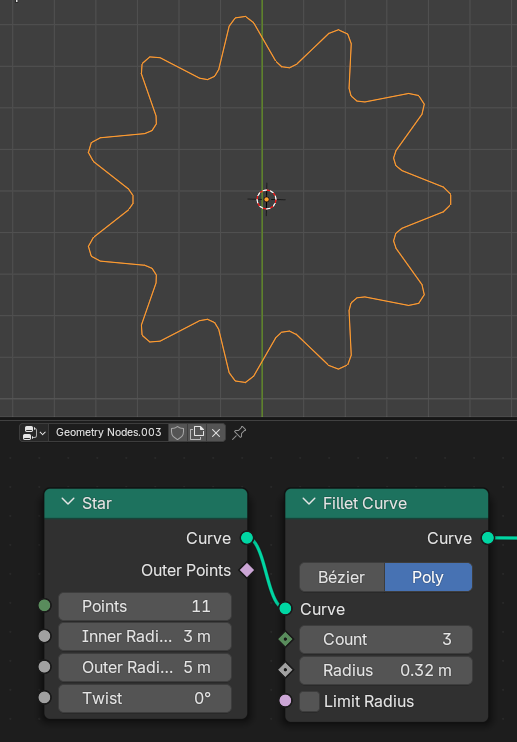The height and width of the screenshot is (742, 517).
Task: Click the Star Curve output socket
Action: [247, 538]
